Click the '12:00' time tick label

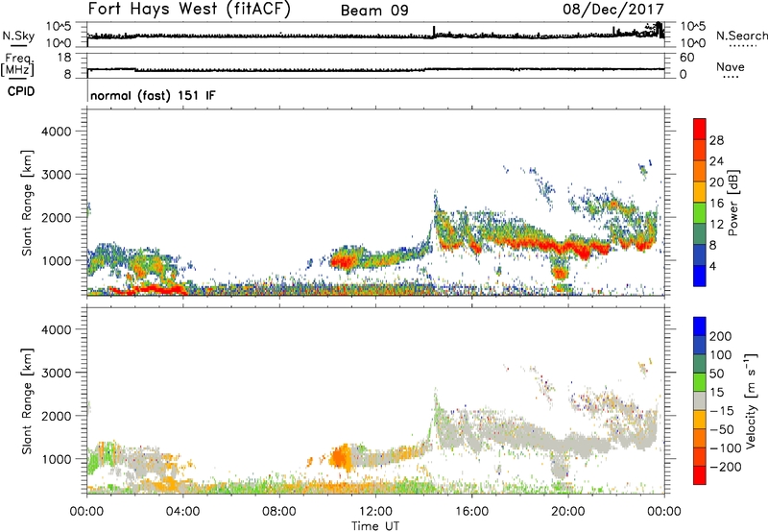[x=375, y=512]
